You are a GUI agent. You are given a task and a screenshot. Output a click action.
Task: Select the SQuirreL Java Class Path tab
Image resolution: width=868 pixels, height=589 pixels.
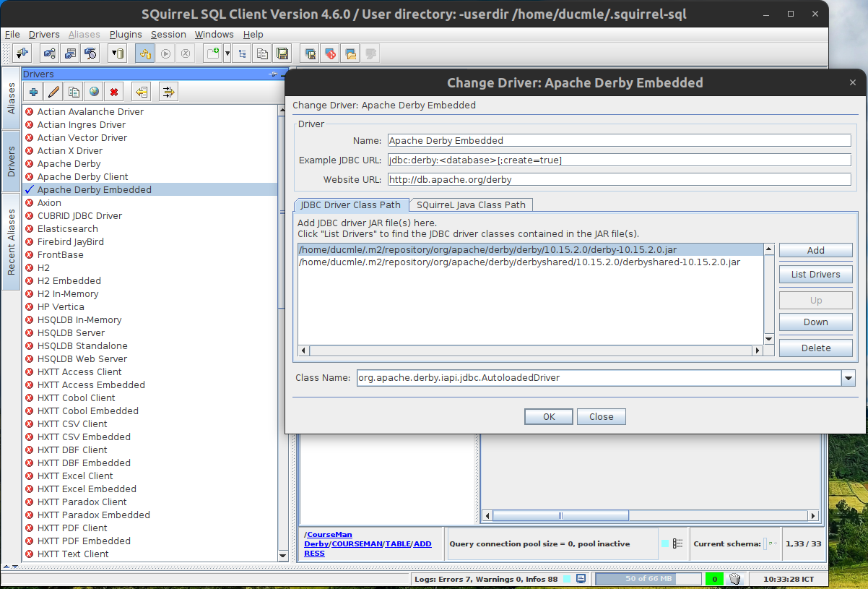[472, 205]
